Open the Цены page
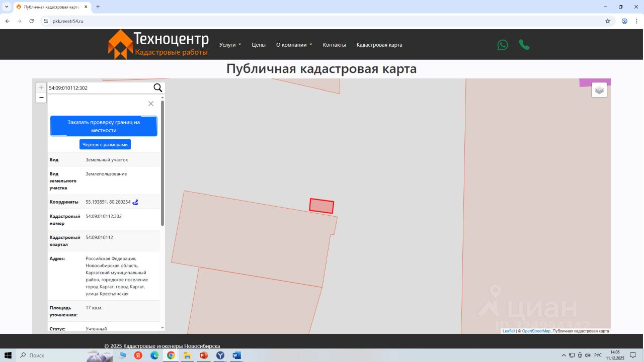The width and height of the screenshot is (644, 362). tap(259, 45)
